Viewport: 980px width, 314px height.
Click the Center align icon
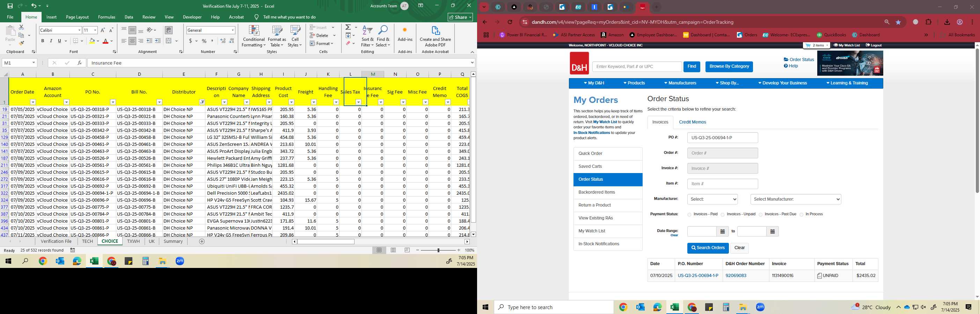pos(132,41)
